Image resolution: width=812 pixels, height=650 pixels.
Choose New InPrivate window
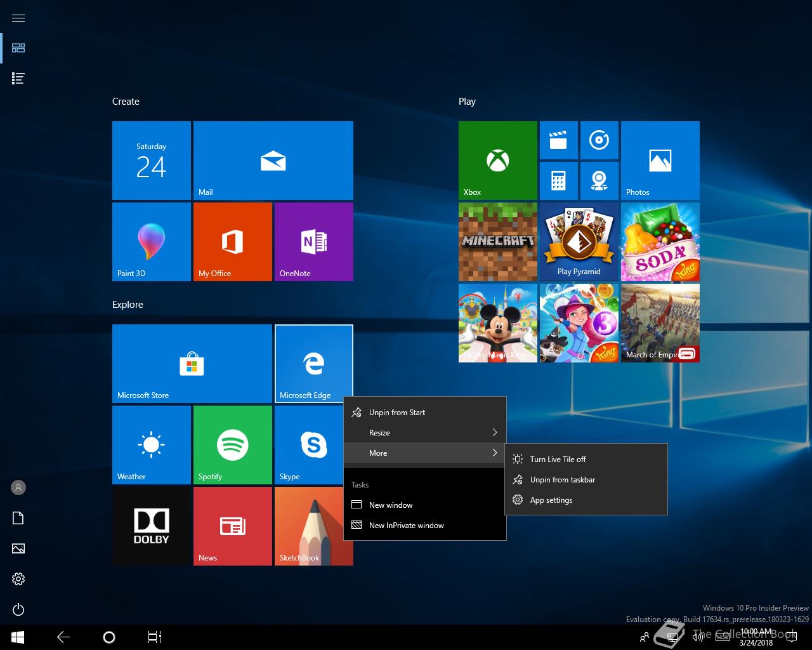[425, 526]
